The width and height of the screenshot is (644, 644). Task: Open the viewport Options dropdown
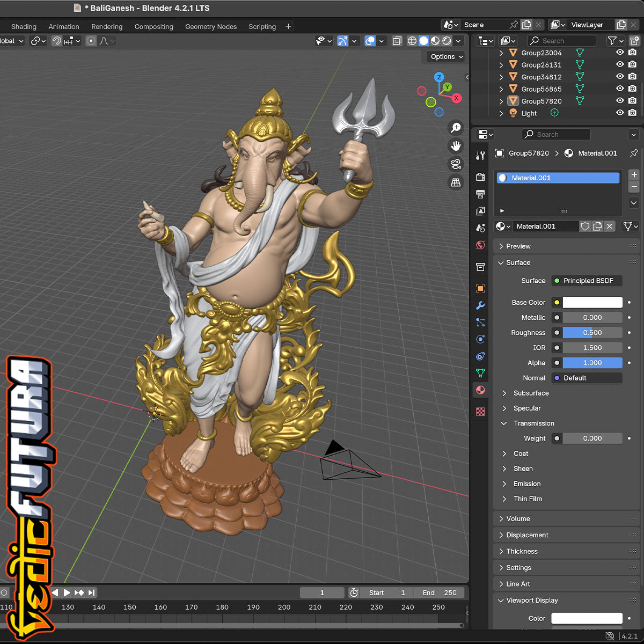click(447, 57)
